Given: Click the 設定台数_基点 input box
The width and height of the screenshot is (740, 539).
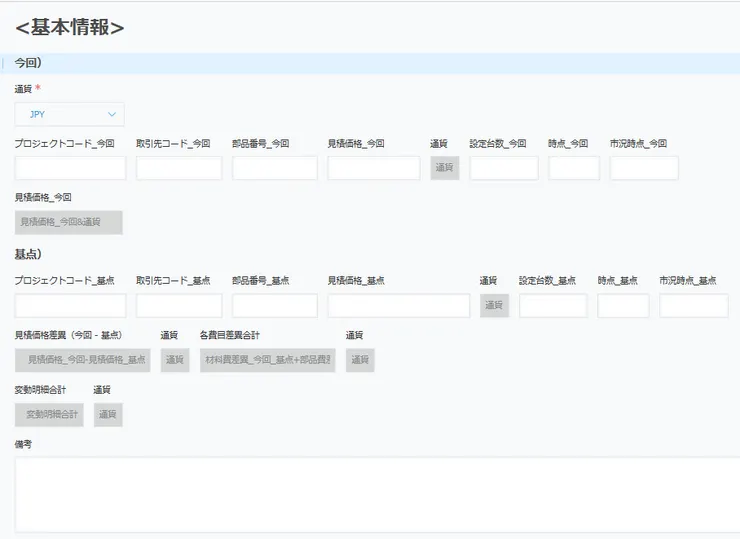Looking at the screenshot, I should tap(553, 306).
